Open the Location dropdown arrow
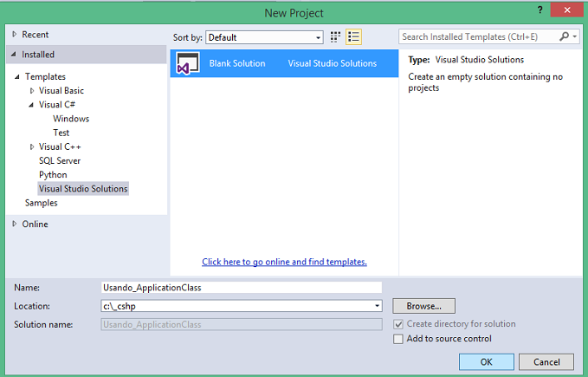Image resolution: width=588 pixels, height=377 pixels. point(377,306)
